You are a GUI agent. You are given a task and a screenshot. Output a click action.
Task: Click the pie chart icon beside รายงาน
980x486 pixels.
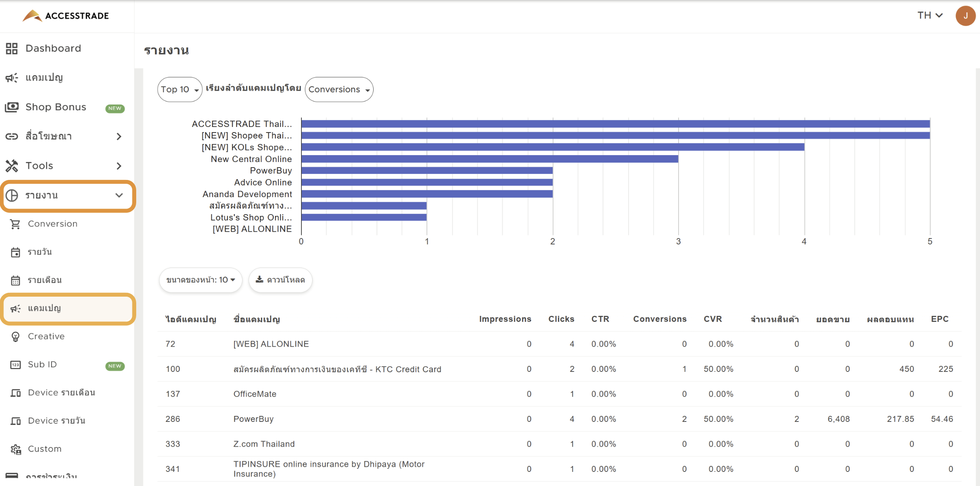click(12, 195)
